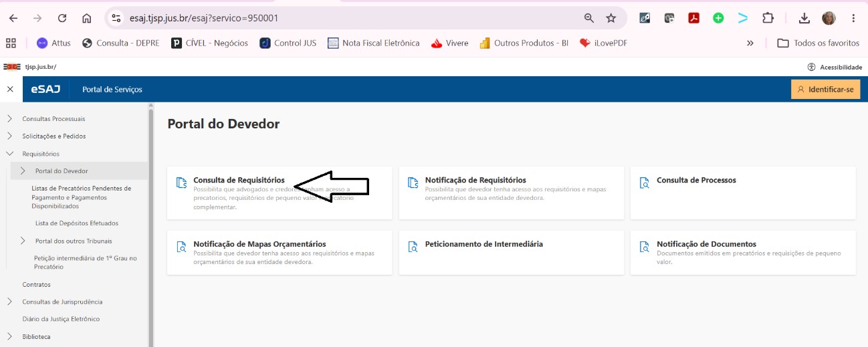
Task: Reload the current page
Action: point(62,18)
